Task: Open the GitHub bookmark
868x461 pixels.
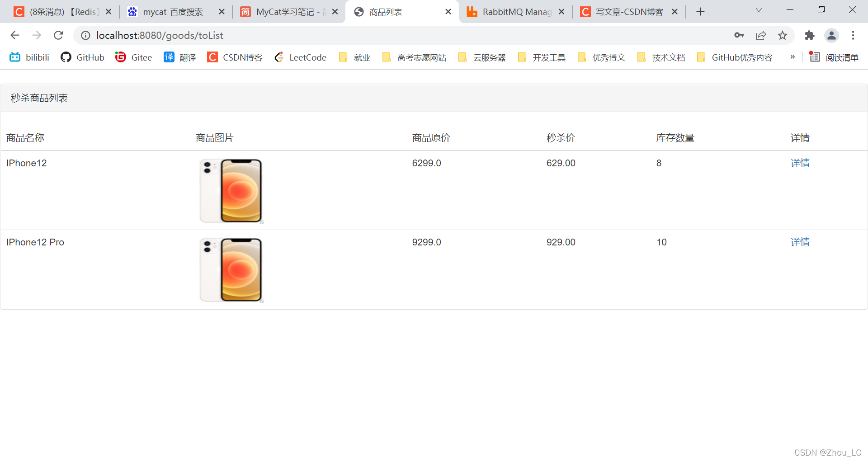Action: (x=82, y=57)
